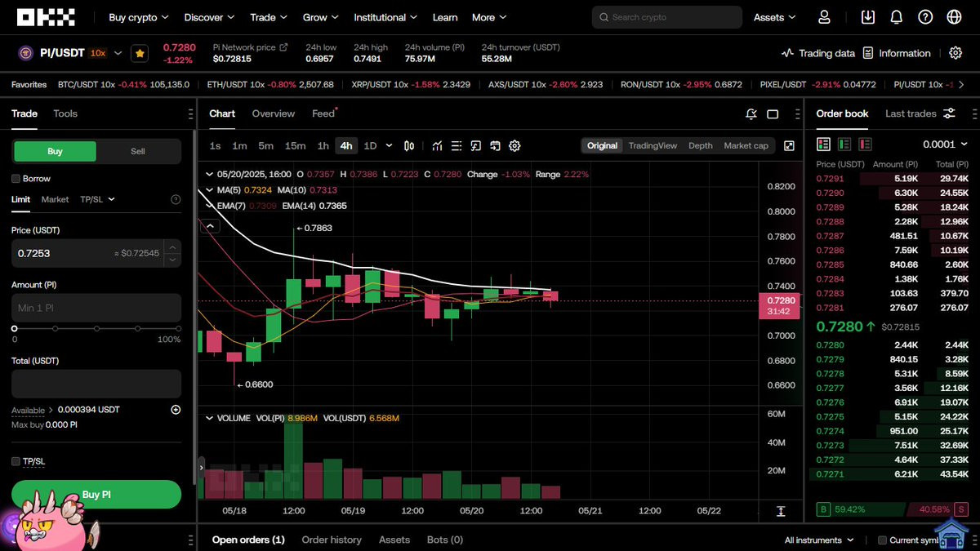This screenshot has width=980, height=551.
Task: Select the 15m timeframe
Action: tap(295, 146)
